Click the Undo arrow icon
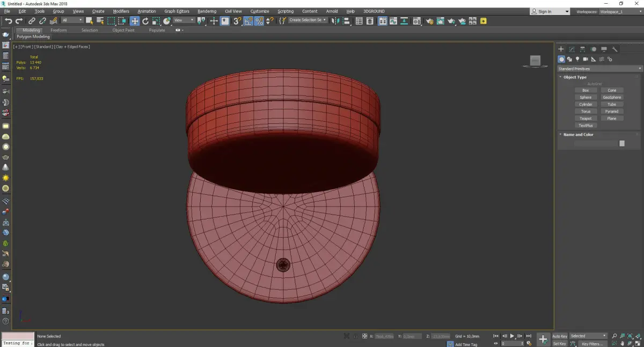This screenshot has height=347, width=644. [x=8, y=21]
